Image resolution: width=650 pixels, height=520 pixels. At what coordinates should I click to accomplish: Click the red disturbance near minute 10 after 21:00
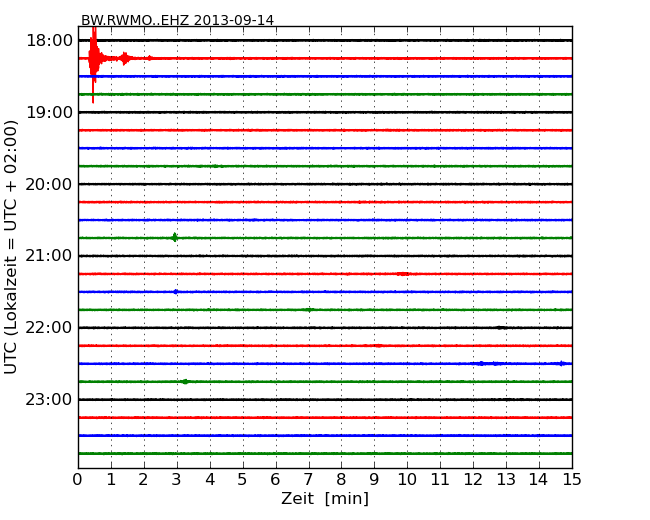point(403,274)
